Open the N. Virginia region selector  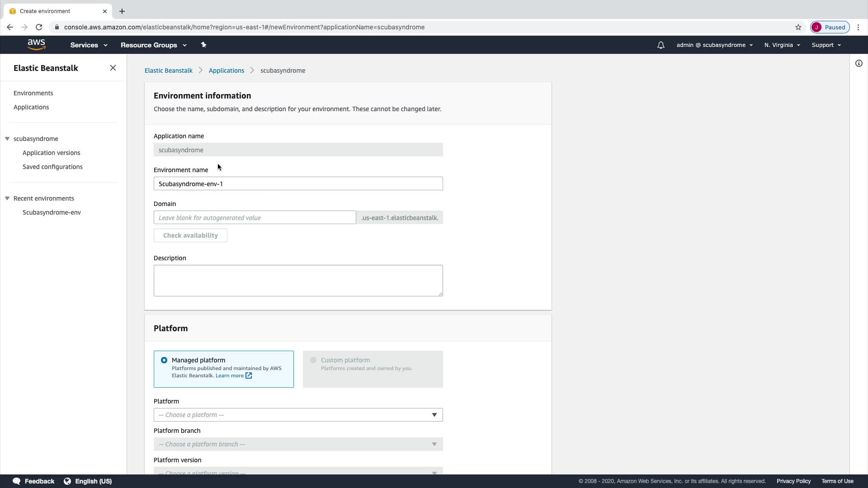click(x=782, y=45)
